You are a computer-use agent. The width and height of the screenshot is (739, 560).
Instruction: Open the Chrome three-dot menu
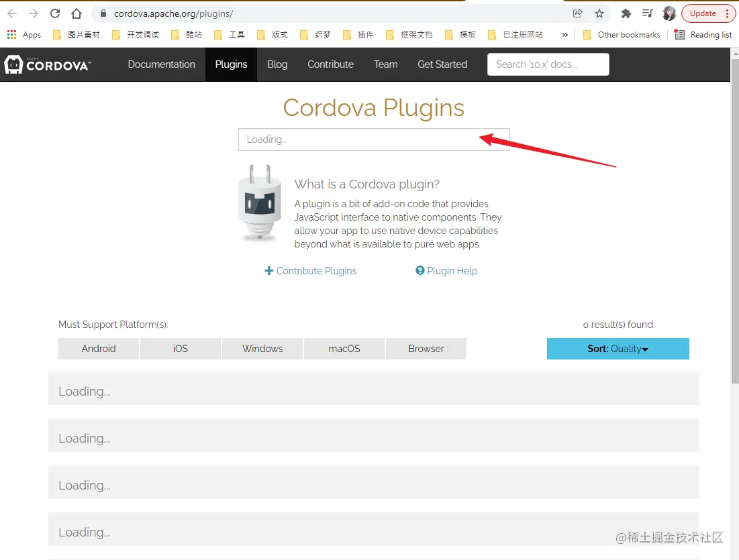pyautogui.click(x=728, y=13)
